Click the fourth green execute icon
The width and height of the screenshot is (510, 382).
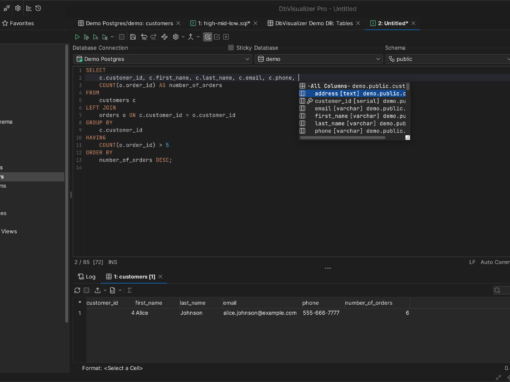[x=105, y=37]
